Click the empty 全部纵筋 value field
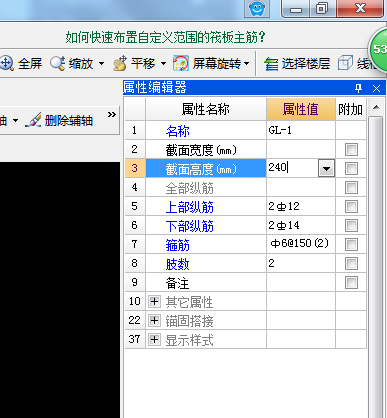 point(301,187)
